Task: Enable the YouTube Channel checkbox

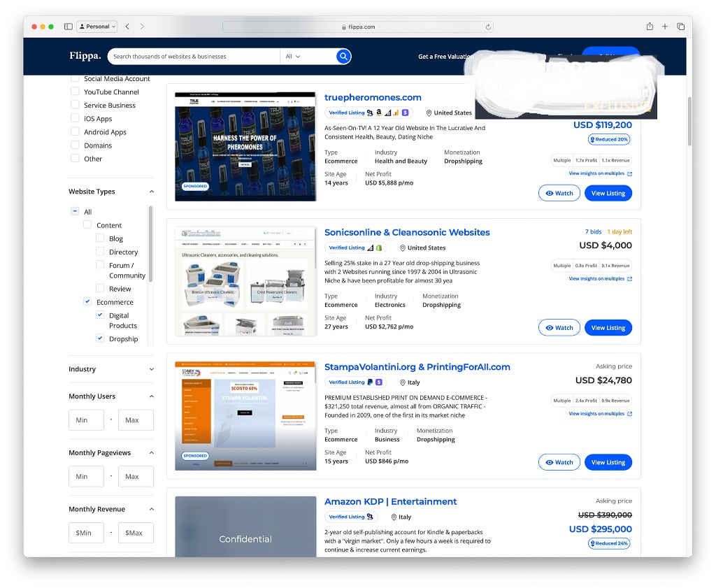Action: (75, 92)
